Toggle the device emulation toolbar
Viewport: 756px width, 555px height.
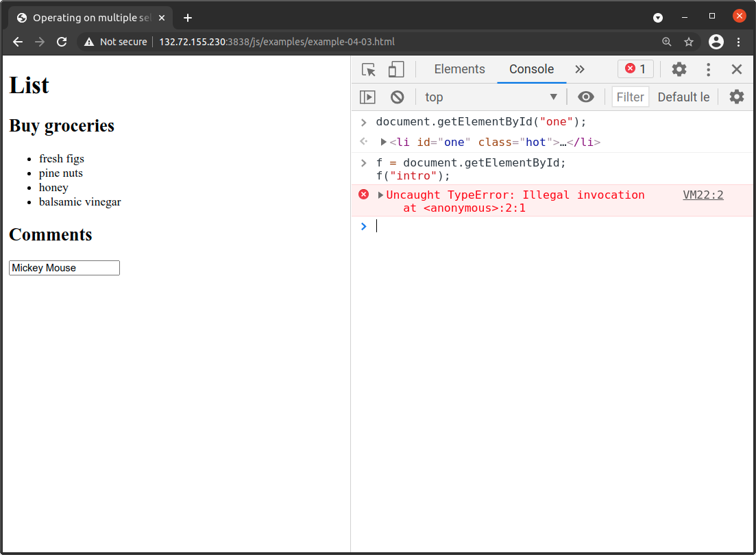click(x=397, y=69)
